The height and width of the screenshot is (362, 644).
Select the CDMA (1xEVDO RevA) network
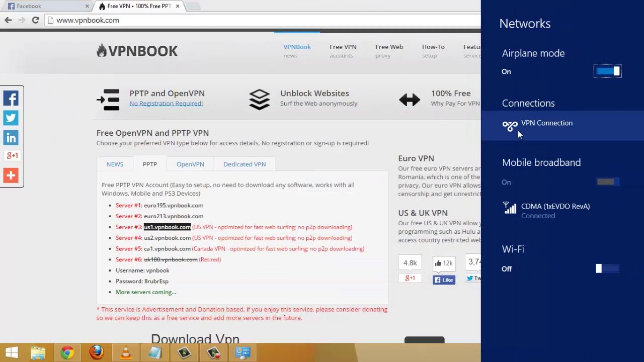click(562, 211)
